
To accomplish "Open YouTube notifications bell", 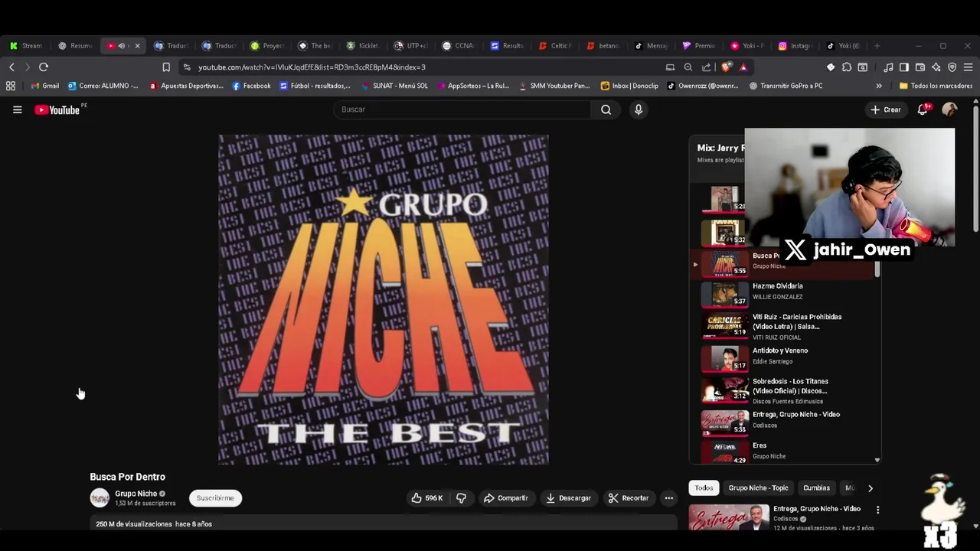I will pyautogui.click(x=923, y=109).
